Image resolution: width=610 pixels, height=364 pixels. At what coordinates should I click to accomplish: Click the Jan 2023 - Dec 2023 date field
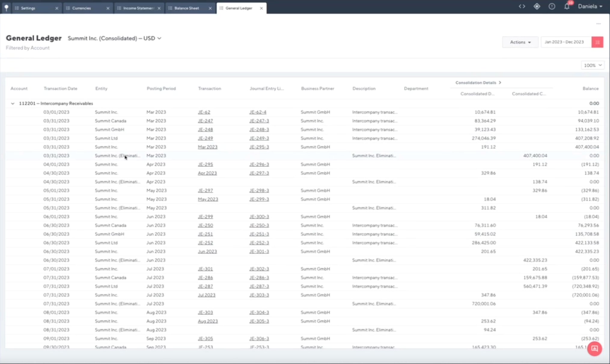coord(564,42)
